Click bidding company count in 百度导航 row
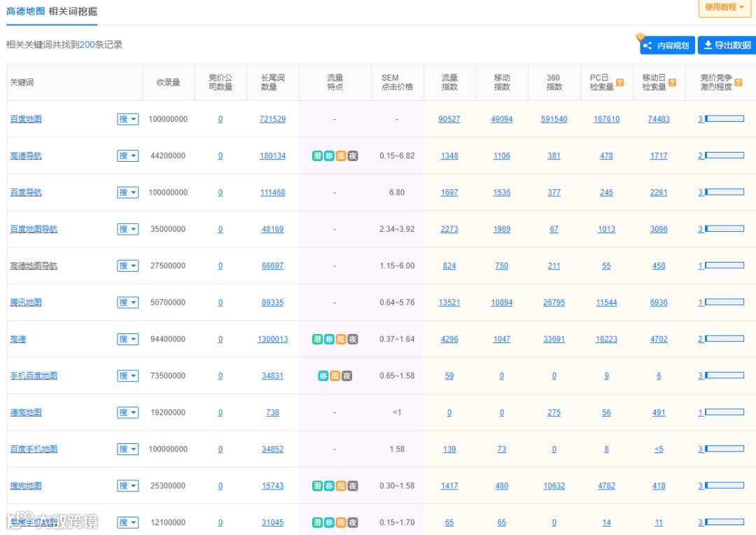The width and height of the screenshot is (756, 535). tap(220, 193)
